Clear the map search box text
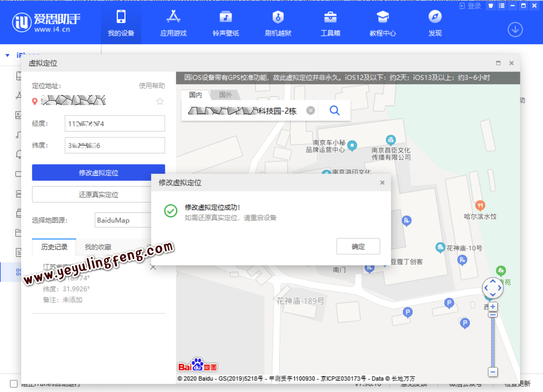This screenshot has width=543, height=392. point(311,110)
